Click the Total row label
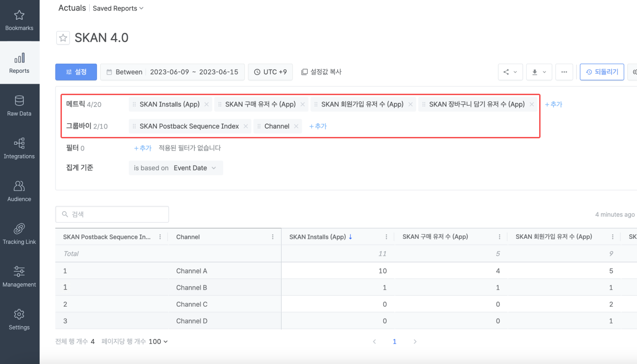 [x=71, y=253]
